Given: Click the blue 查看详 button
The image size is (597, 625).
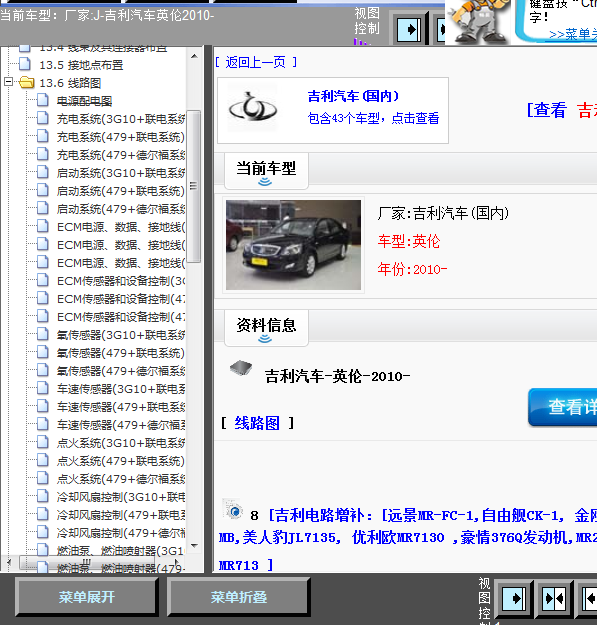Looking at the screenshot, I should click(562, 407).
